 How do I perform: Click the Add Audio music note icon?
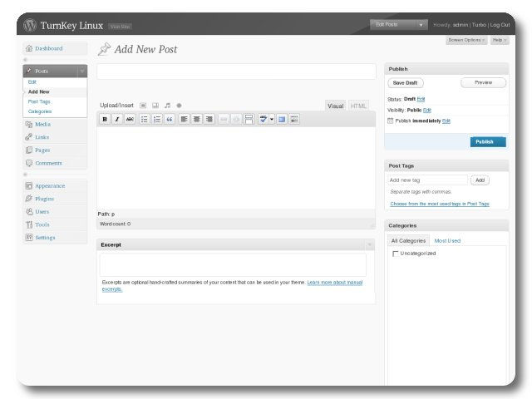167,106
